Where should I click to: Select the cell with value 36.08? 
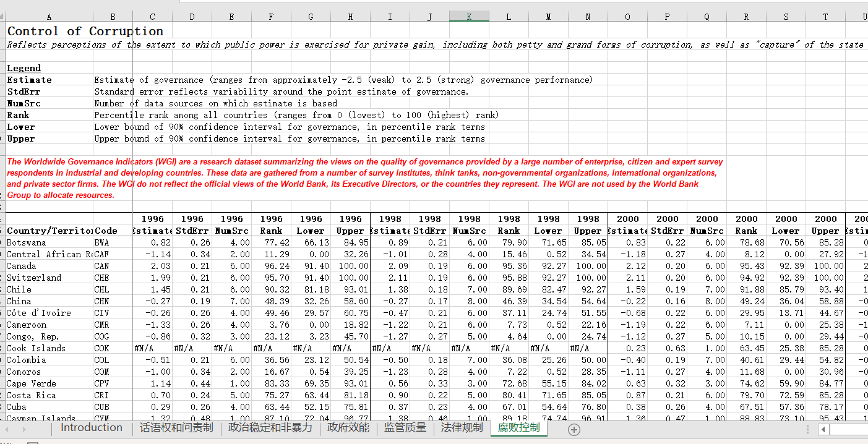[x=509, y=360]
